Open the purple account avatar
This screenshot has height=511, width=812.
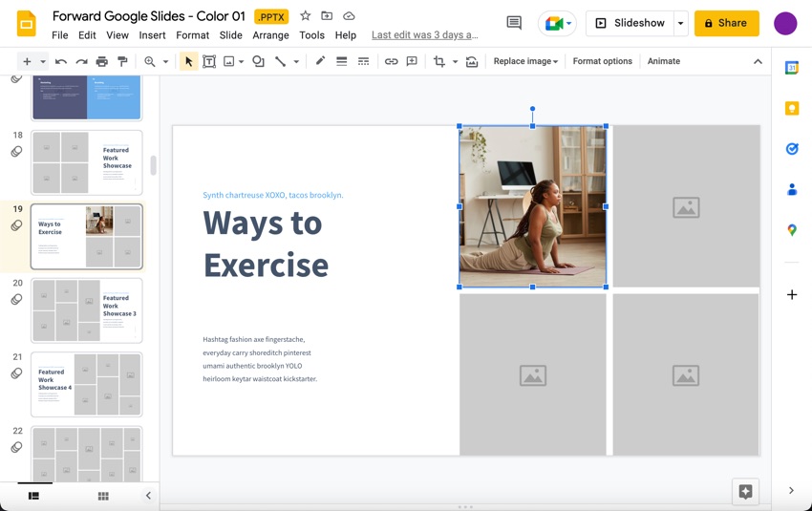pos(785,23)
